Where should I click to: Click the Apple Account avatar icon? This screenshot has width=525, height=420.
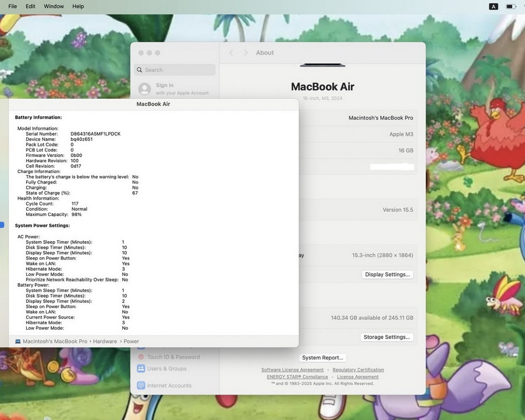(x=144, y=89)
